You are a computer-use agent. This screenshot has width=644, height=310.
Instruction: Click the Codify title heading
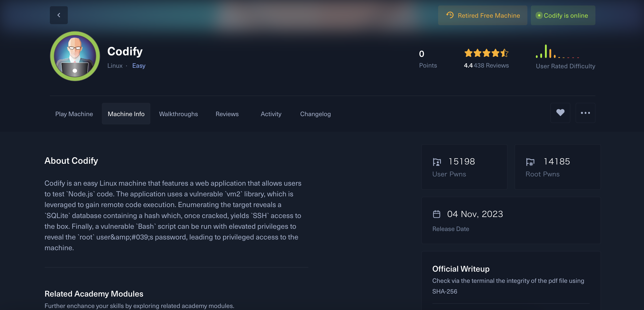125,52
